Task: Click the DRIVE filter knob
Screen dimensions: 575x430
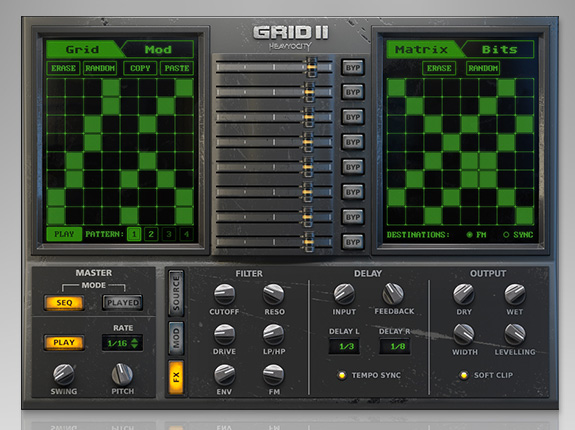Action: [224, 335]
